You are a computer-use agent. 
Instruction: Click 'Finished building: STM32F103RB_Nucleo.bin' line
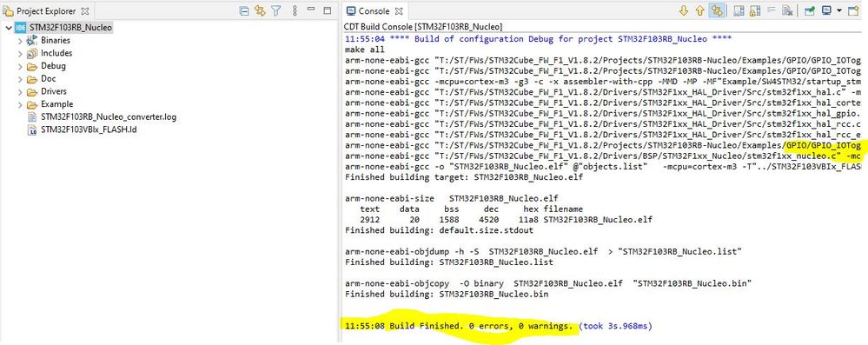[x=447, y=294]
